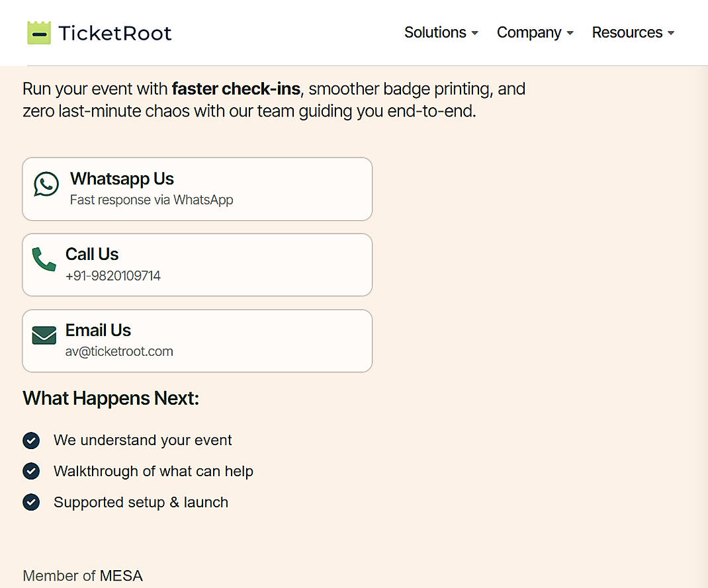Click the WhatsApp speech-bubble icon
This screenshot has height=588, width=708.
[x=46, y=184]
